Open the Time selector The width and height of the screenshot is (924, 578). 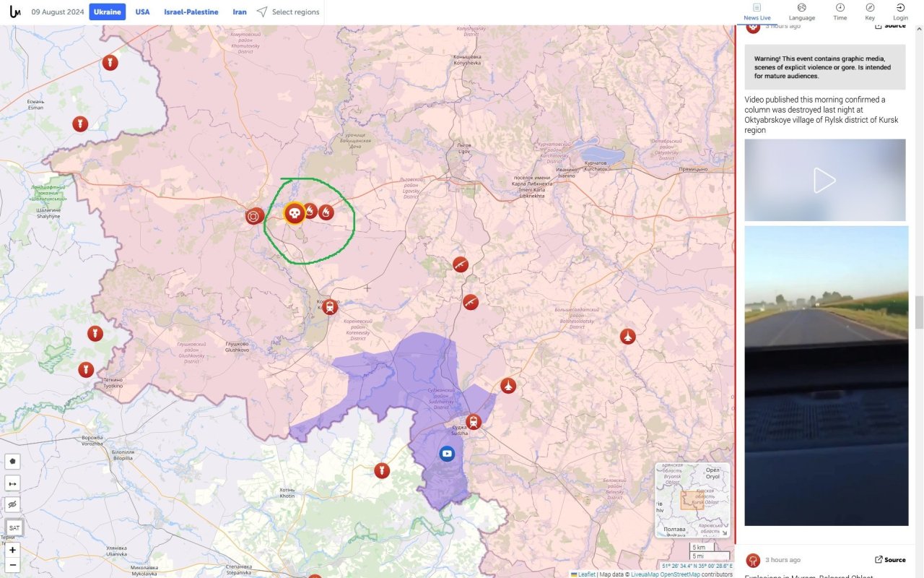point(840,12)
